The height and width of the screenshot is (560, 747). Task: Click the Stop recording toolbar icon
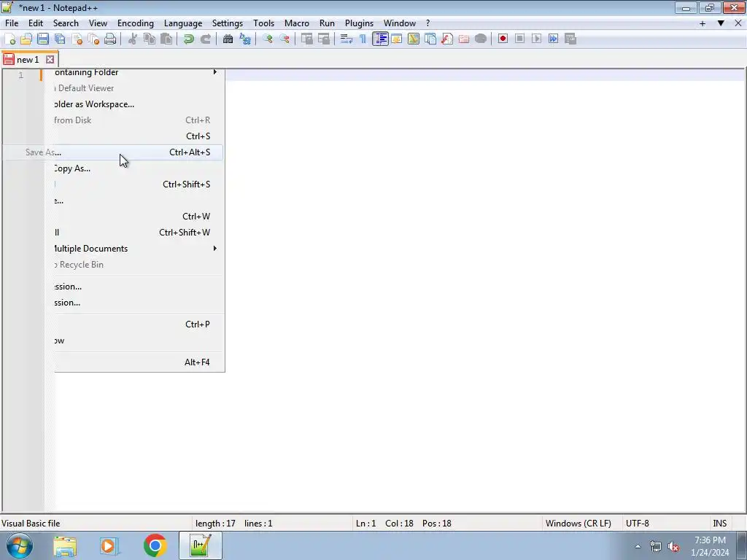click(x=519, y=39)
